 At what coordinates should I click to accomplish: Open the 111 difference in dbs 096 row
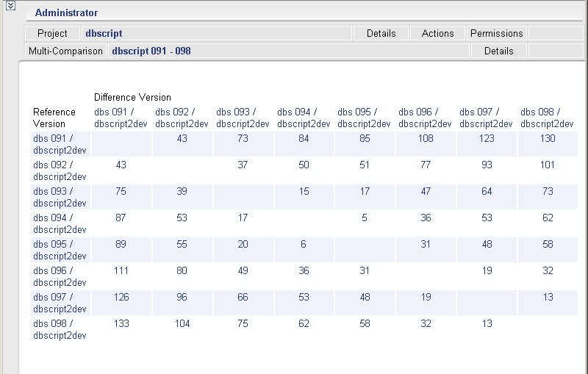(121, 271)
